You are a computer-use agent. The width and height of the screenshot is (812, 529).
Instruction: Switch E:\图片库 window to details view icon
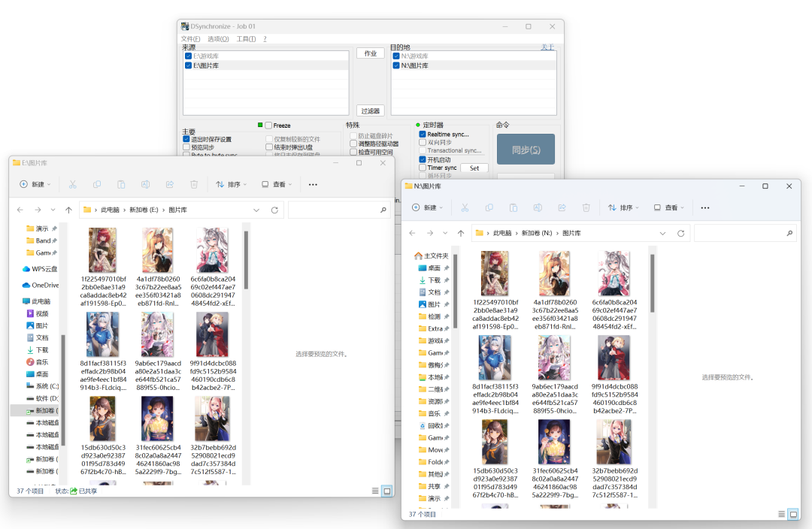(375, 491)
